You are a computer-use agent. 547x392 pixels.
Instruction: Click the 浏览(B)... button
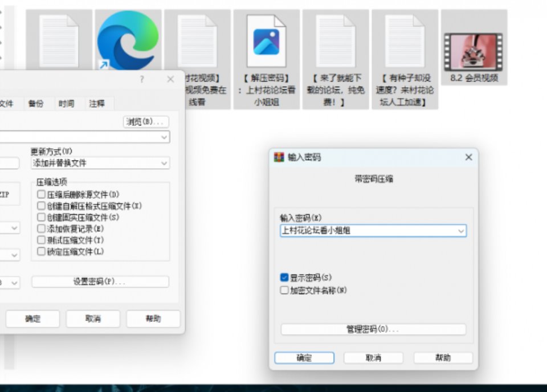(x=146, y=122)
